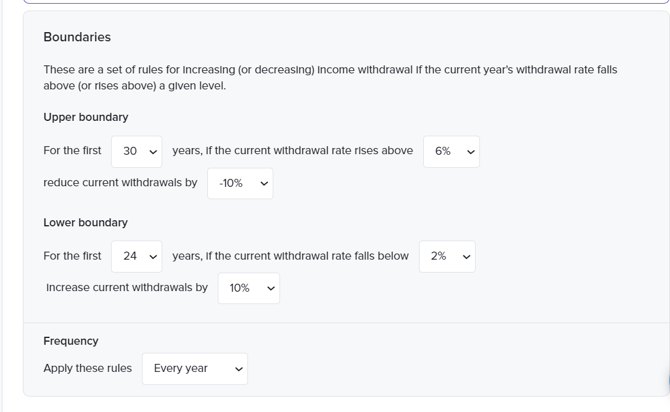
Task: Open the 10% increase withdrawals dropdown
Action: tap(248, 288)
